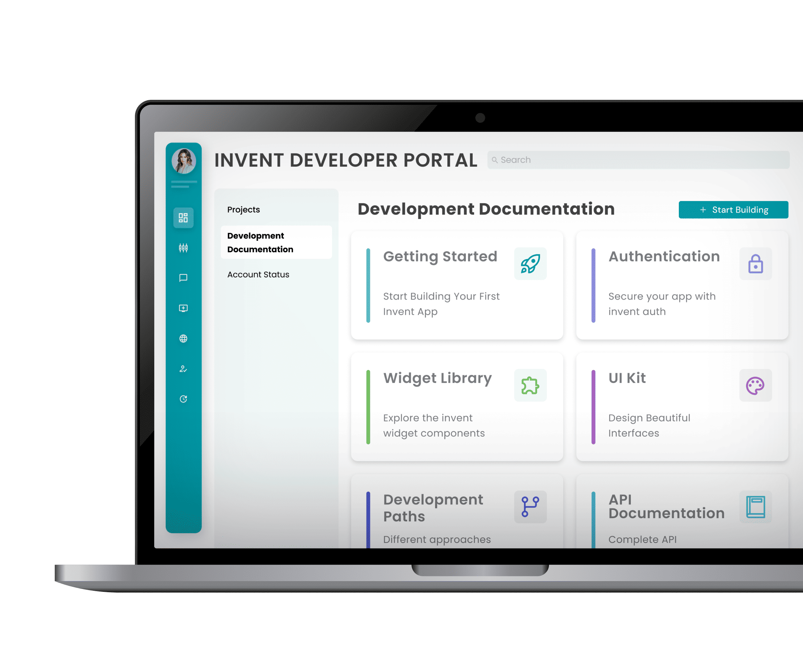Viewport: 803px width, 672px height.
Task: Click the lock icon on Authentication card
Action: point(755,263)
